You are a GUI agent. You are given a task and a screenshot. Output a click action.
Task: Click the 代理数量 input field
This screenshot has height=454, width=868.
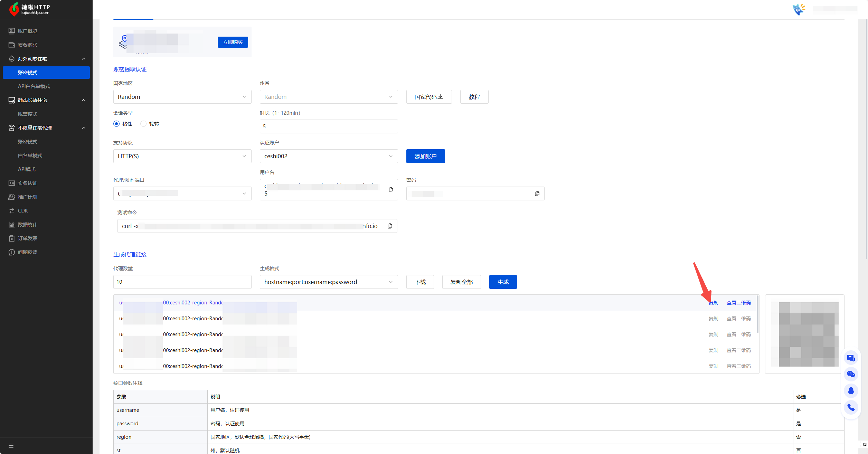coord(182,282)
